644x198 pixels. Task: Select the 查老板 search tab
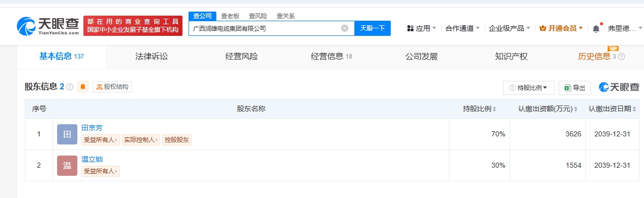231,16
